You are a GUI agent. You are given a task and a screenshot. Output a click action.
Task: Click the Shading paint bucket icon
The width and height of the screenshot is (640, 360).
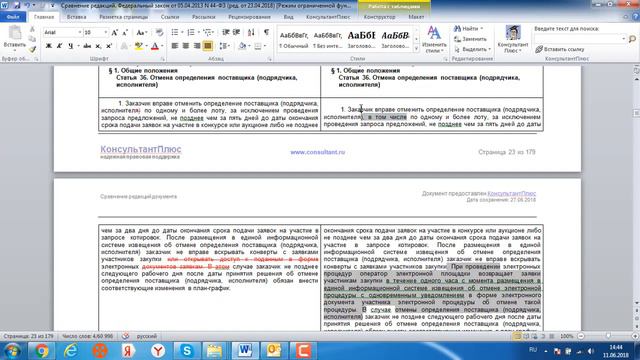242,46
